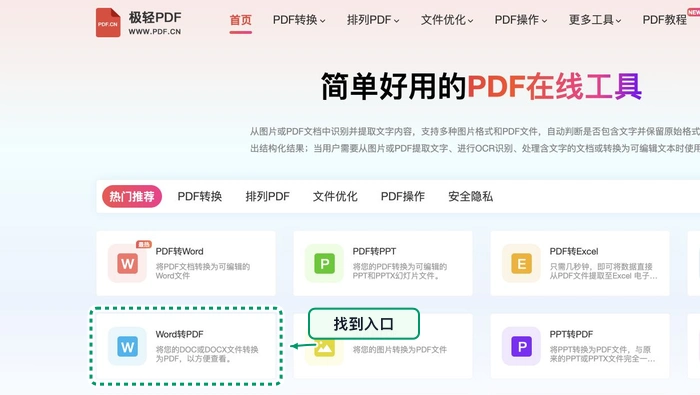Switch to the 文件优化 category tab

coord(335,196)
